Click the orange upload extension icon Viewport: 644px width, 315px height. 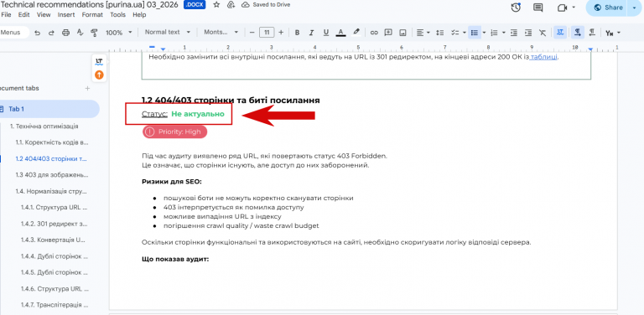pyautogui.click(x=99, y=75)
